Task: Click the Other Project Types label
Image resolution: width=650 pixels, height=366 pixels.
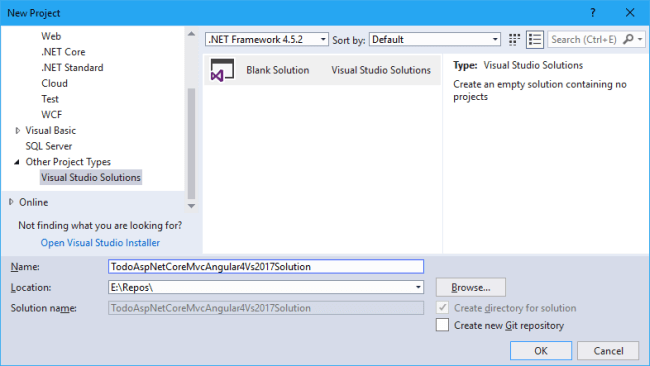Action: click(x=68, y=162)
